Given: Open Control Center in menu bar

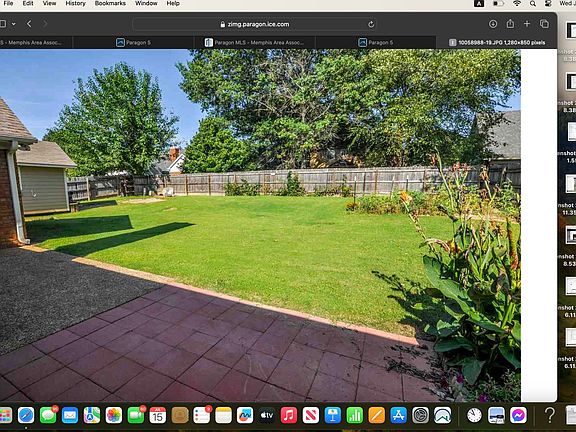Looking at the screenshot, I should pyautogui.click(x=548, y=3).
